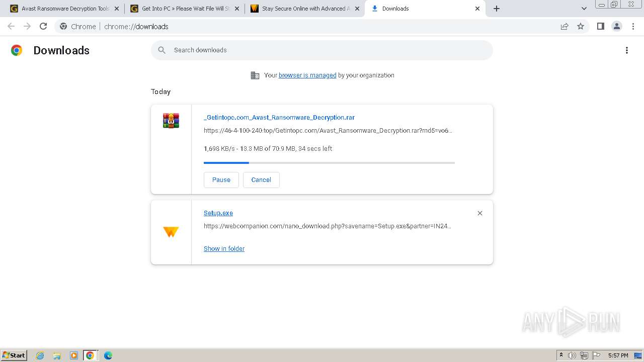Bookmark this page with star icon

coord(581,26)
